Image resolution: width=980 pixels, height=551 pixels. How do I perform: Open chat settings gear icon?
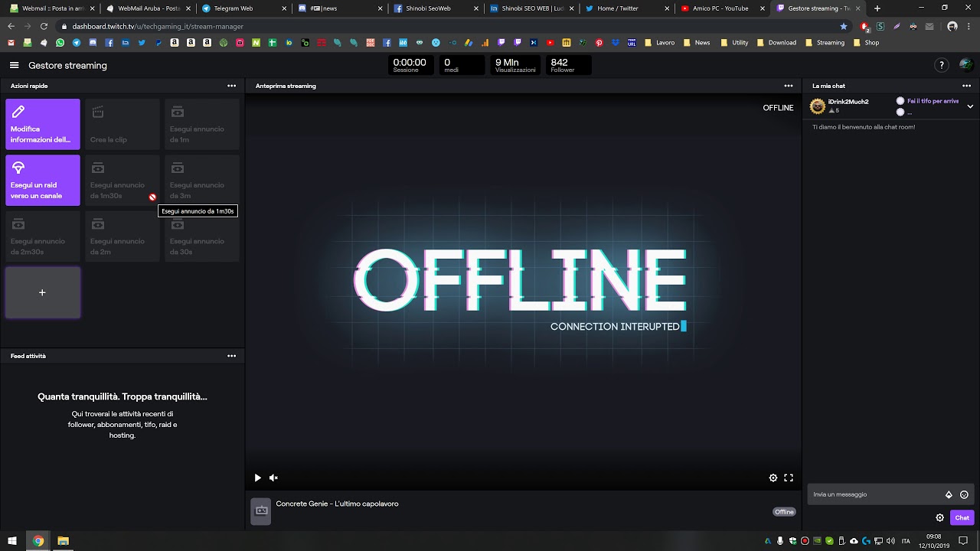click(x=940, y=518)
